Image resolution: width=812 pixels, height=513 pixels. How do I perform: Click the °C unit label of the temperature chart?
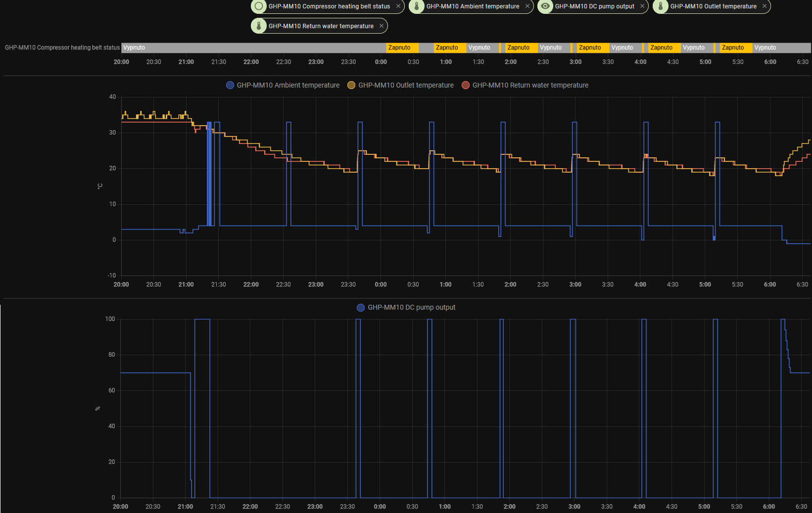100,186
